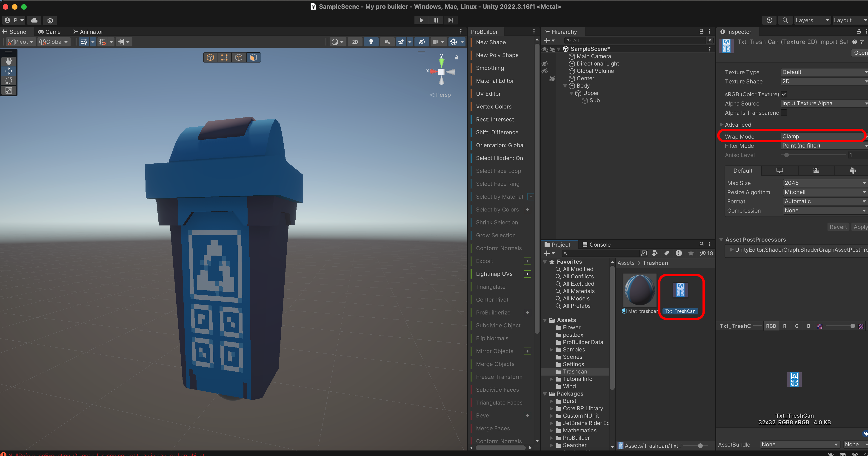Select the Scale tool
868x456 pixels.
click(x=9, y=90)
